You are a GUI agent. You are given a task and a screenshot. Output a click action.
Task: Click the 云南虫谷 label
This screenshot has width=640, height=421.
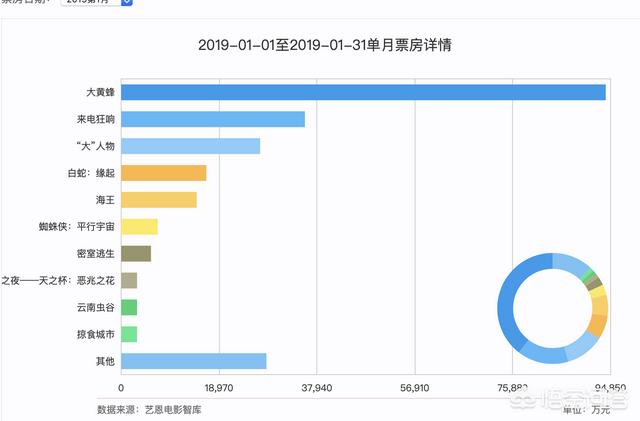96,307
